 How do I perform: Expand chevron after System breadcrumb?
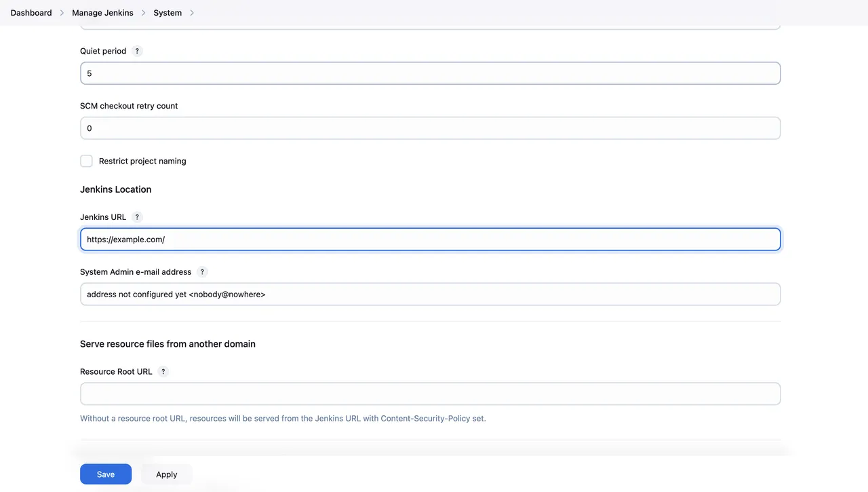pos(192,13)
